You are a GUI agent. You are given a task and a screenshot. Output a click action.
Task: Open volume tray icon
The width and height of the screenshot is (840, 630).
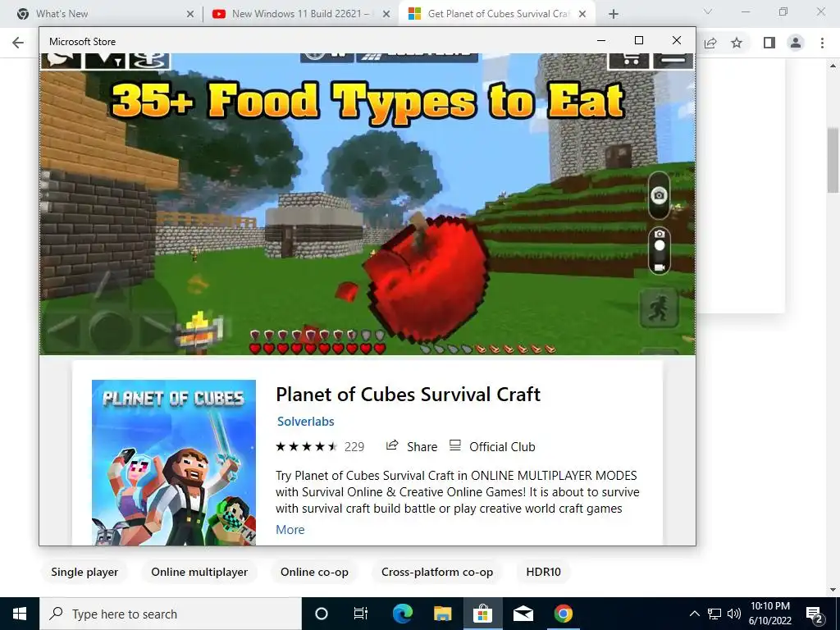pyautogui.click(x=734, y=614)
